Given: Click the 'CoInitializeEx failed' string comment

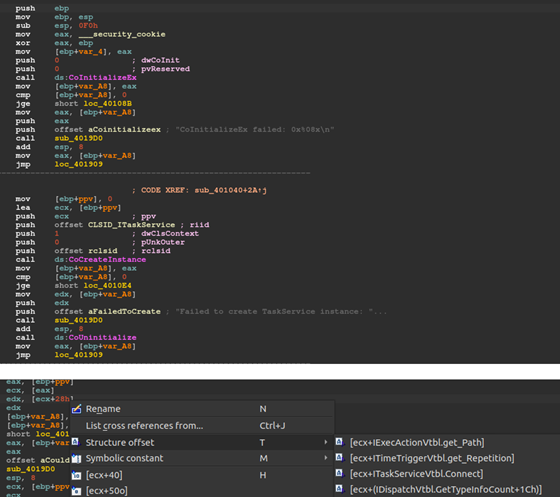Looking at the screenshot, I should (255, 130).
